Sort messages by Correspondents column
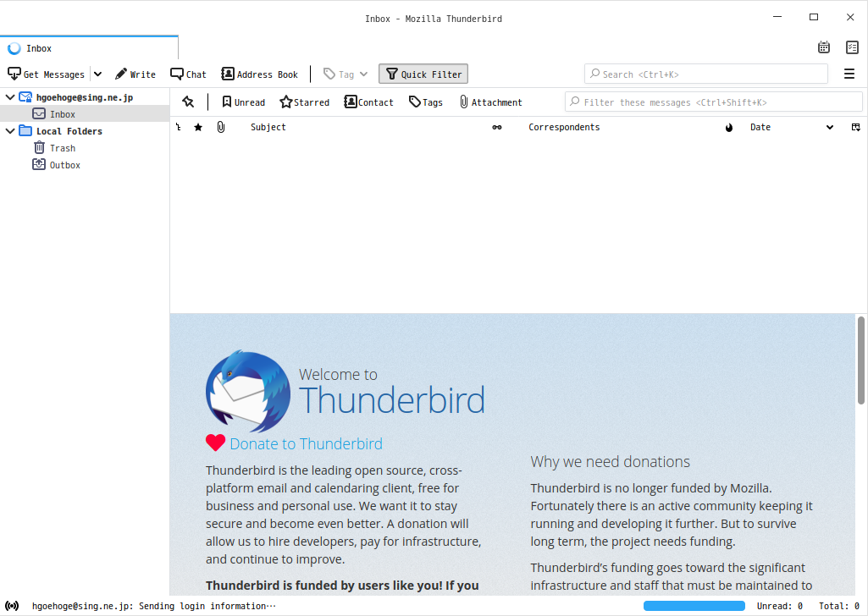 564,127
